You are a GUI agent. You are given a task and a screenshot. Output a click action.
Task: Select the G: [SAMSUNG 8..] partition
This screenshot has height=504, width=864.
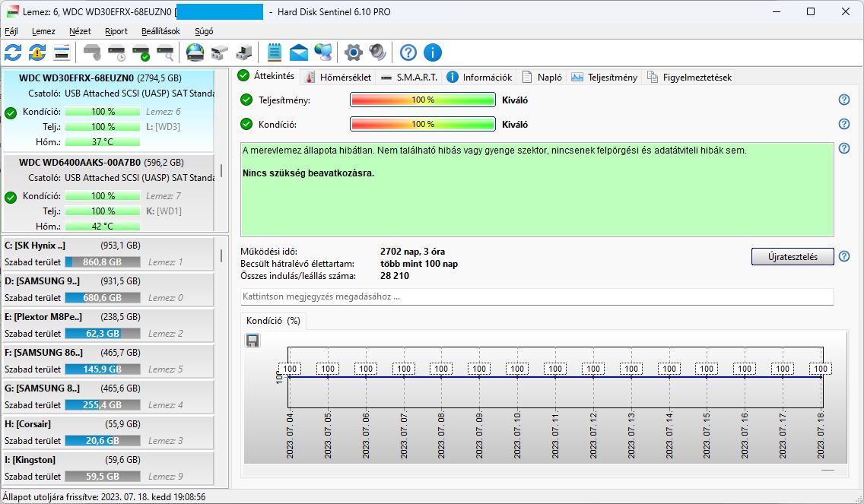(109, 397)
